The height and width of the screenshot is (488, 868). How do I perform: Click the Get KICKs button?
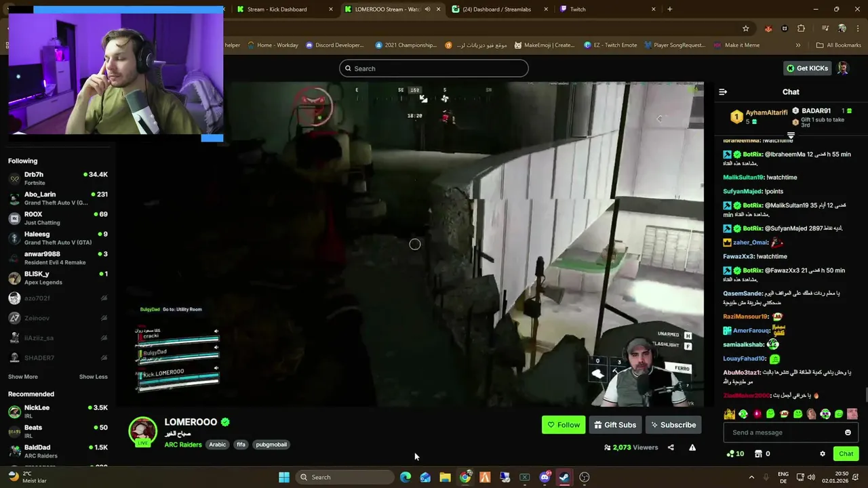[x=807, y=68]
